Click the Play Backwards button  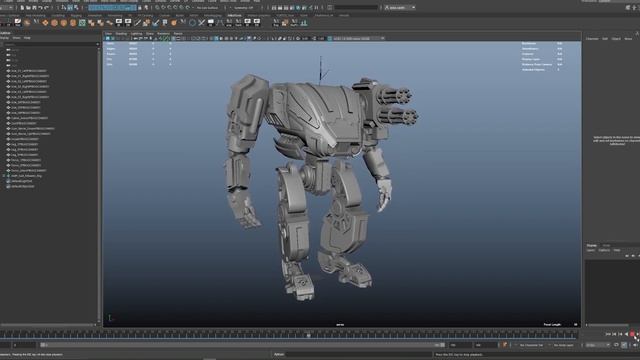click(627, 334)
